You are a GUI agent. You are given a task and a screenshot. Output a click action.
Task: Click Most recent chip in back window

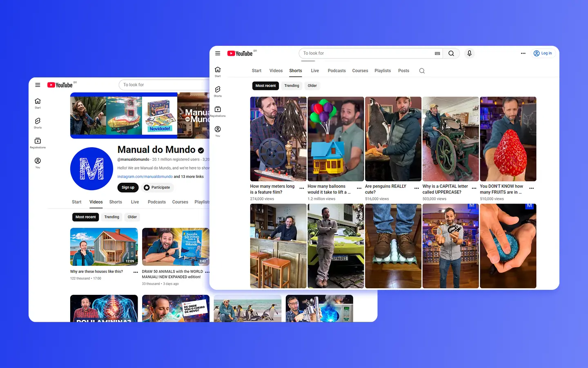pyautogui.click(x=85, y=217)
